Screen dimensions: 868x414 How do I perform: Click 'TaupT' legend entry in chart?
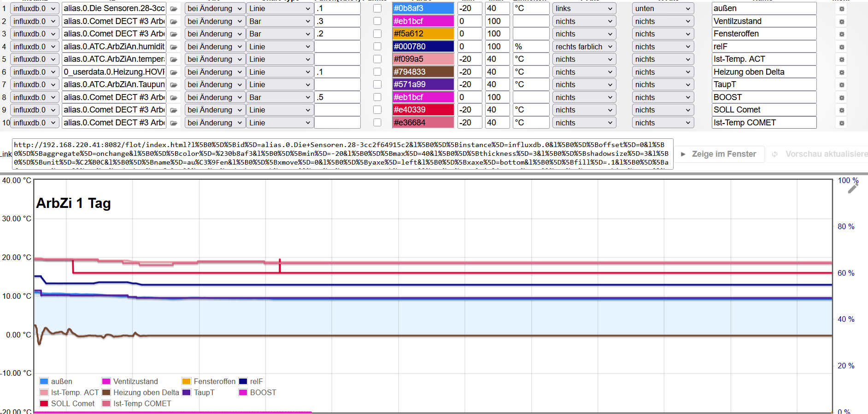point(204,392)
